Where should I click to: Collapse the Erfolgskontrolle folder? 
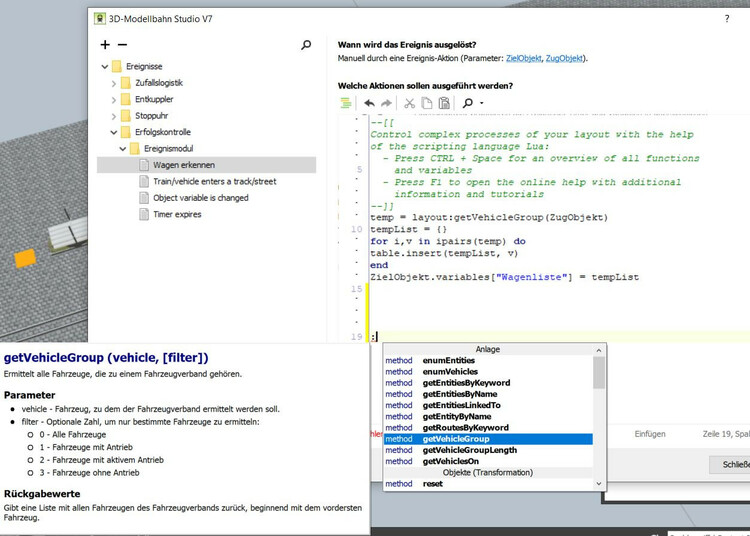114,132
